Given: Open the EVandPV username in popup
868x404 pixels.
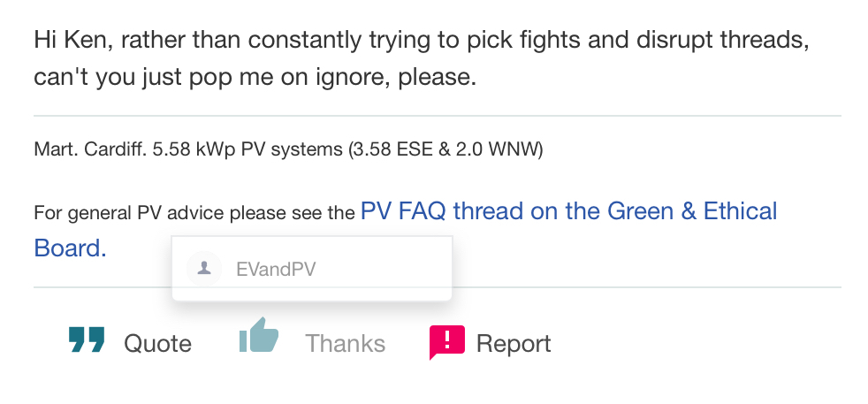Looking at the screenshot, I should tap(276, 270).
